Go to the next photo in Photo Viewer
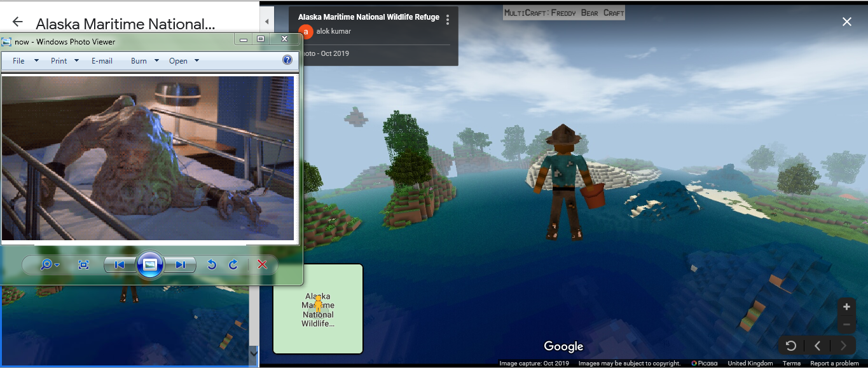The height and width of the screenshot is (368, 868). pos(180,264)
